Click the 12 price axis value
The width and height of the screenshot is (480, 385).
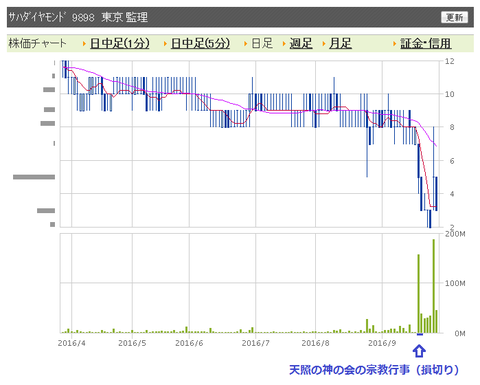tap(449, 61)
